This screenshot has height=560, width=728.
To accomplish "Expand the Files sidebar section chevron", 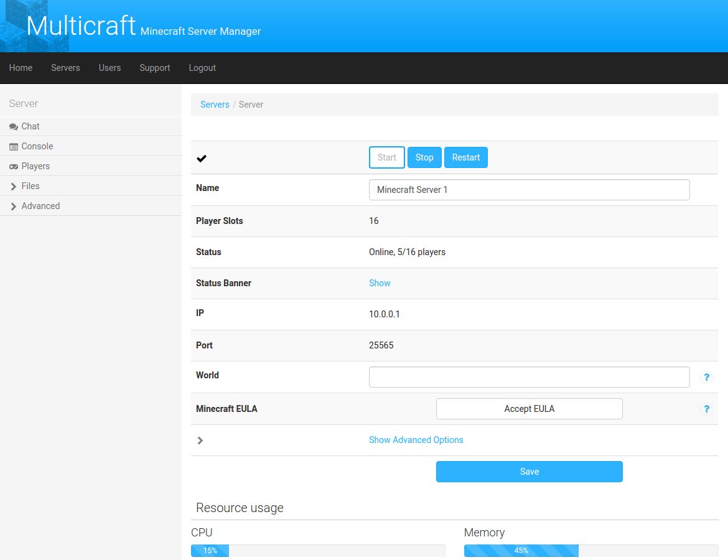I will (x=14, y=187).
